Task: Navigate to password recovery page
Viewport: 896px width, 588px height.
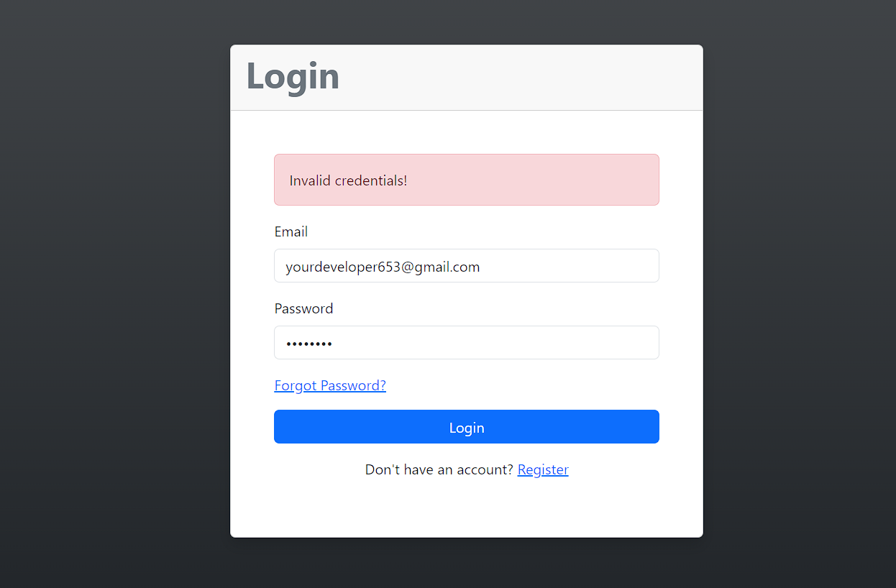Action: (330, 385)
